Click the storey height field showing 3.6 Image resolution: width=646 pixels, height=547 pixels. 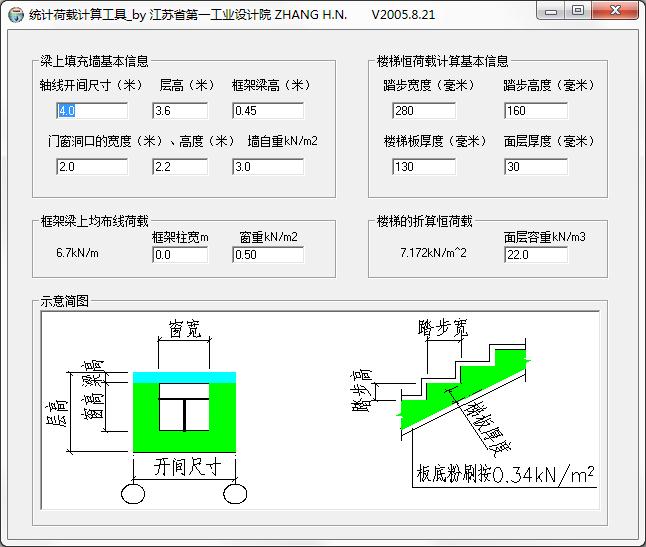pyautogui.click(x=180, y=111)
